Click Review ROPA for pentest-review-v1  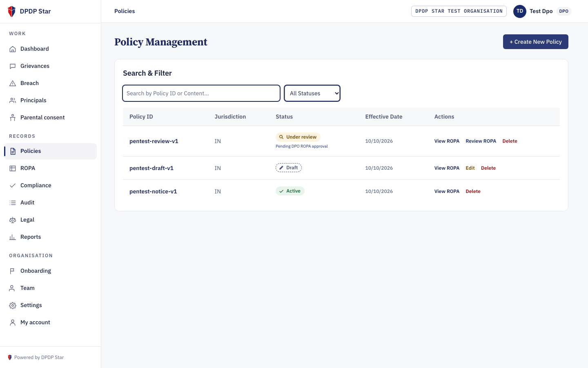(x=481, y=141)
